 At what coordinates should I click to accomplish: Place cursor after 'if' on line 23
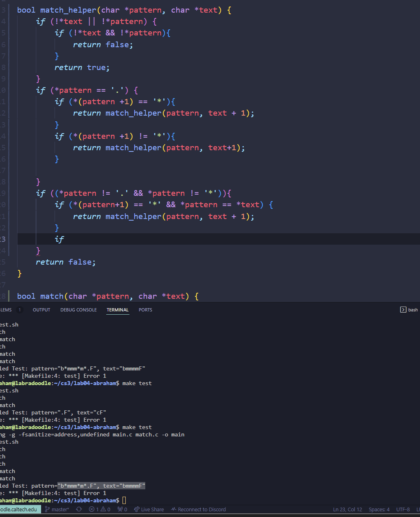tap(64, 239)
